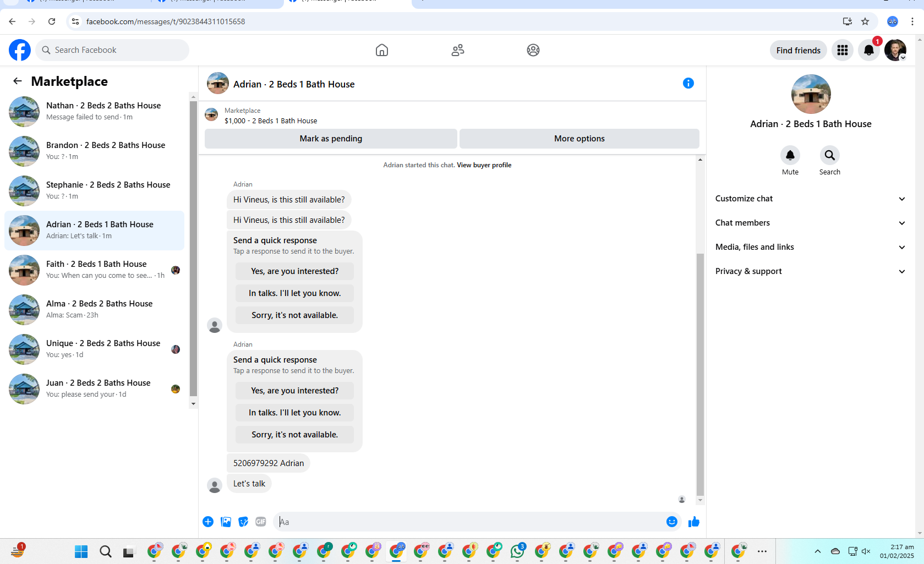Open Windows taskbar search
This screenshot has height=564, width=924.
click(106, 551)
